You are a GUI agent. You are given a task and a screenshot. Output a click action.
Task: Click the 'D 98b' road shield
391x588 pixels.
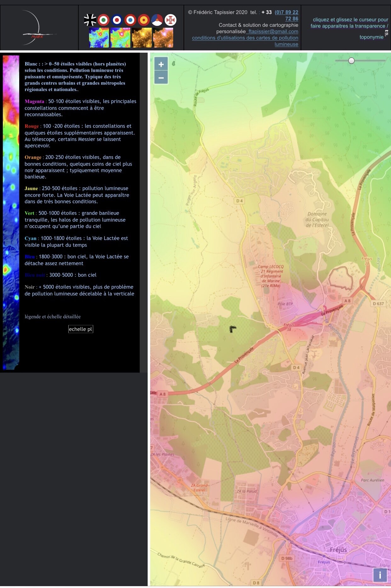(x=287, y=558)
